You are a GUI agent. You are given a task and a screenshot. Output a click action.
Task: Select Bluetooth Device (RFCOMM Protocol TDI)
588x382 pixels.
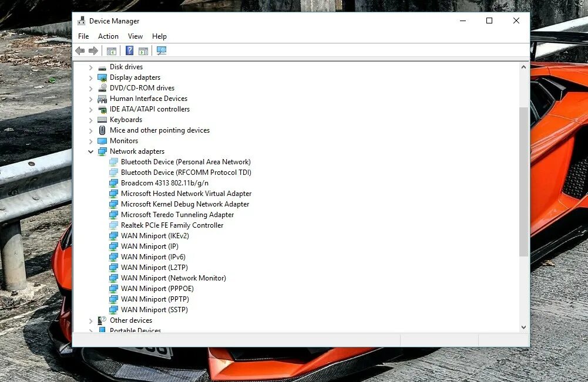coord(186,173)
